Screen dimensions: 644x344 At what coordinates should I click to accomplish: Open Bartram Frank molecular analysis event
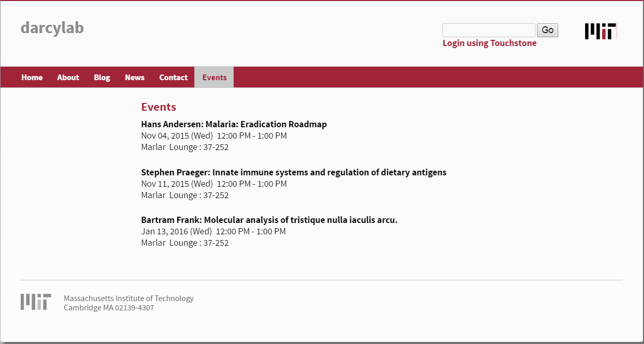(269, 220)
